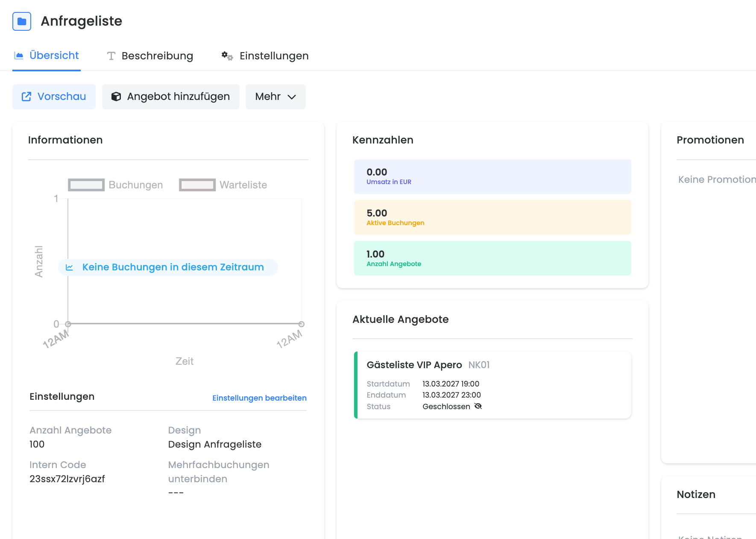Screen dimensions: 756x539
Task: Open the Einstellungen tab
Action: click(265, 56)
